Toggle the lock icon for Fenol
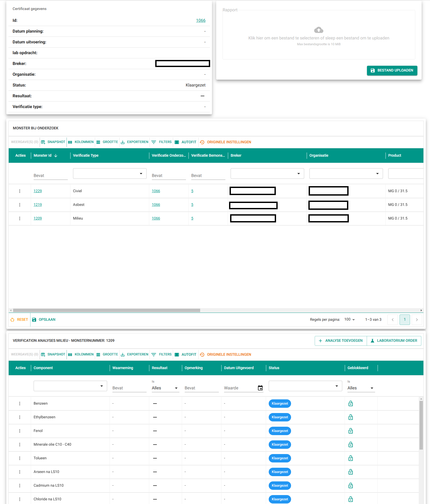 tap(351, 431)
